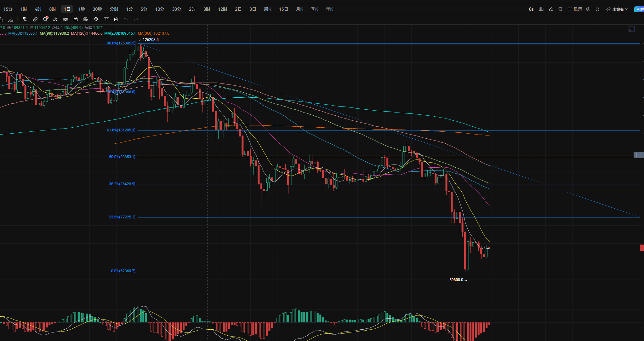Image resolution: width=644 pixels, height=341 pixels.
Task: Select the ruler measurement tool
Action: [35, 19]
